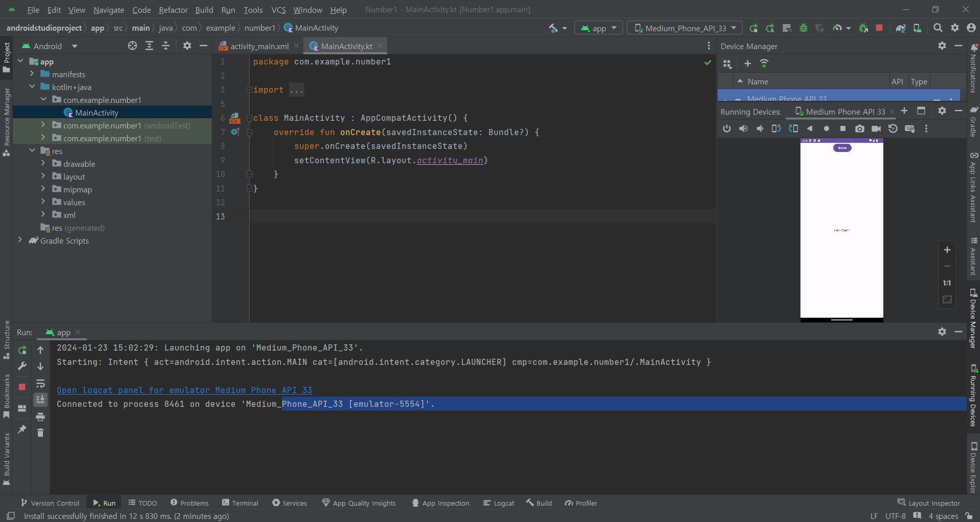Open emulator snapshots clock icon
Screen dimensions: 980x522
pos(893,128)
